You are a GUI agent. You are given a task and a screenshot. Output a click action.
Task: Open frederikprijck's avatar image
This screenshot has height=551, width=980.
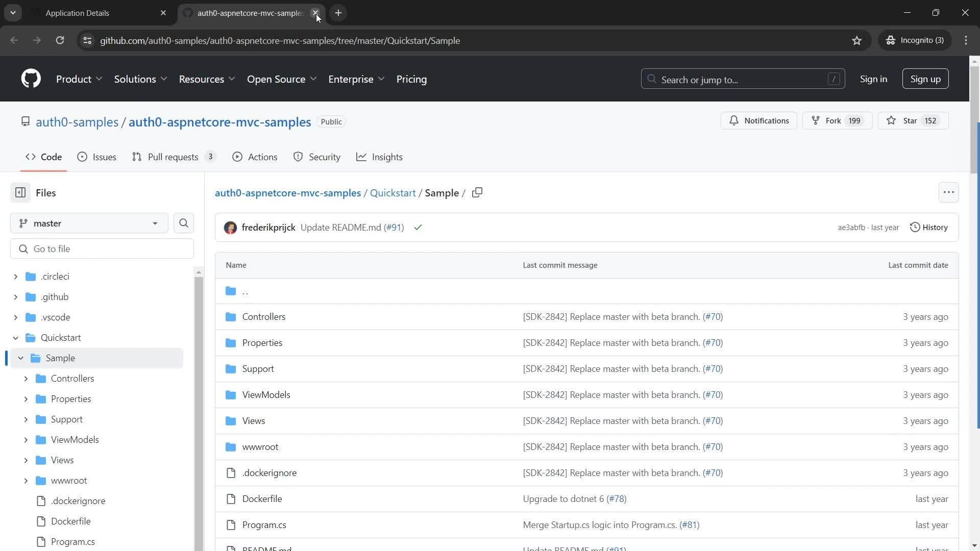pyautogui.click(x=230, y=228)
